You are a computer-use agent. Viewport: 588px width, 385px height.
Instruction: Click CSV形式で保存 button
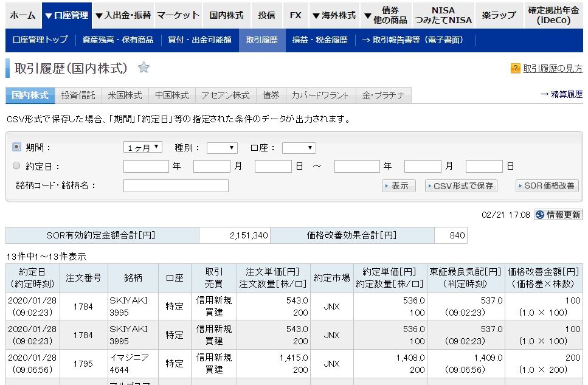(x=462, y=186)
